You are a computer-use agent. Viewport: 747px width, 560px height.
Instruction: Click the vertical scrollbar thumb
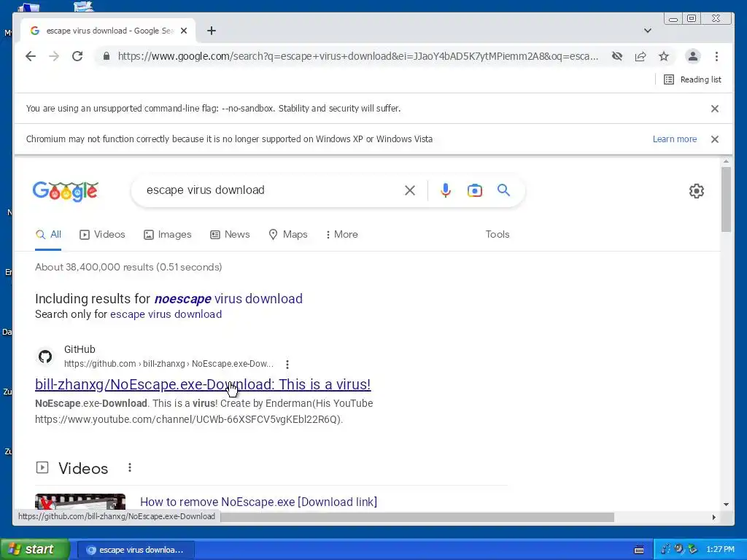pos(726,199)
